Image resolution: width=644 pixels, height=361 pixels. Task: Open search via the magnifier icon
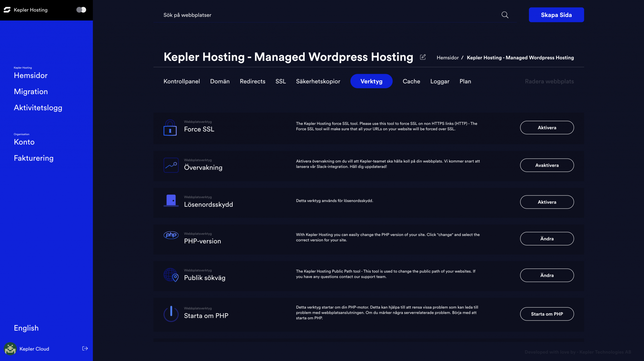[x=505, y=15]
